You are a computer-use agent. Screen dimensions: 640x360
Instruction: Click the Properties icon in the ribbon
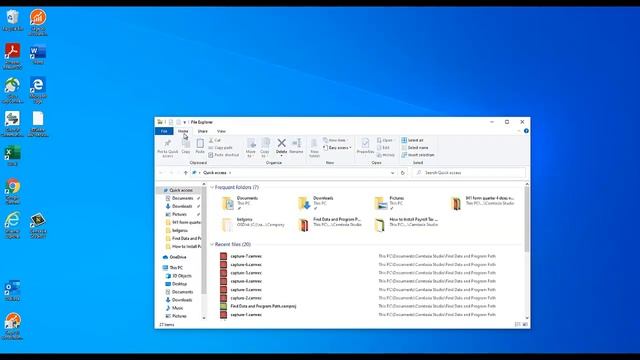365,146
